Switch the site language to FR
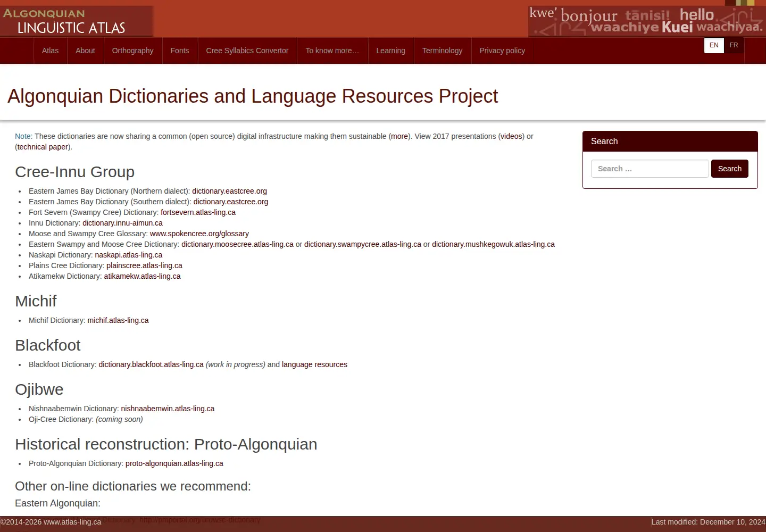The height and width of the screenshot is (532, 766). [x=734, y=45]
